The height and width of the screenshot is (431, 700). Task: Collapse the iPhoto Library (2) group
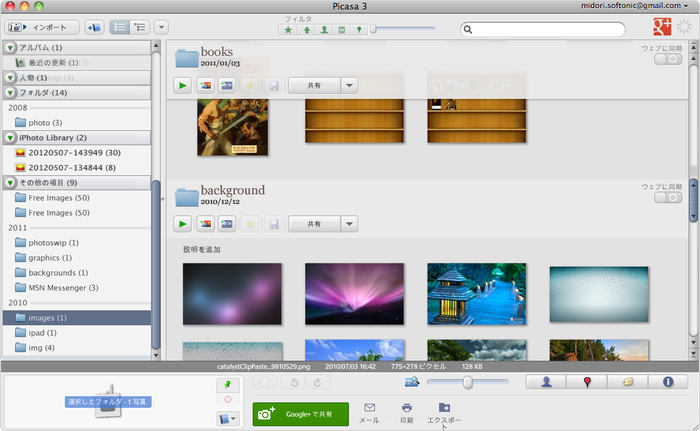click(10, 138)
